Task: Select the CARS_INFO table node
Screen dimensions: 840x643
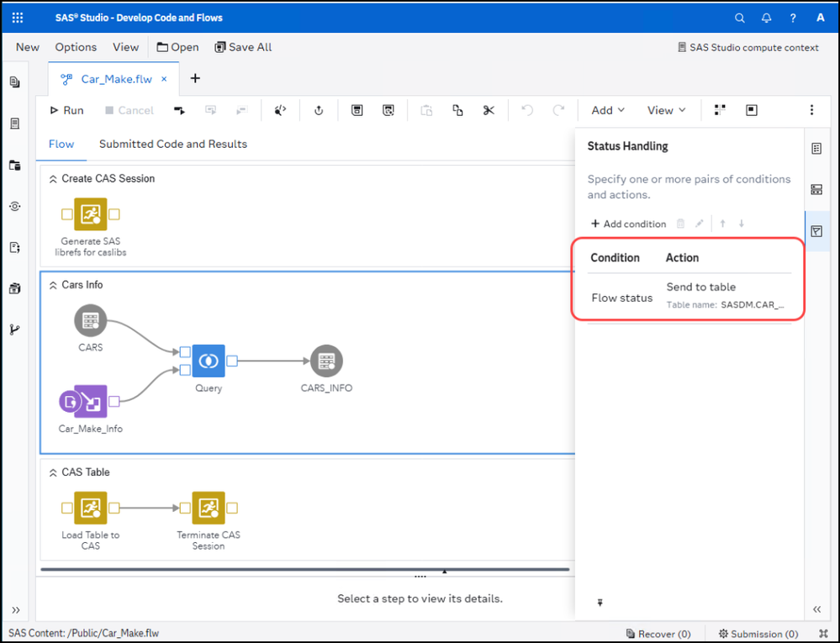Action: pyautogui.click(x=326, y=361)
